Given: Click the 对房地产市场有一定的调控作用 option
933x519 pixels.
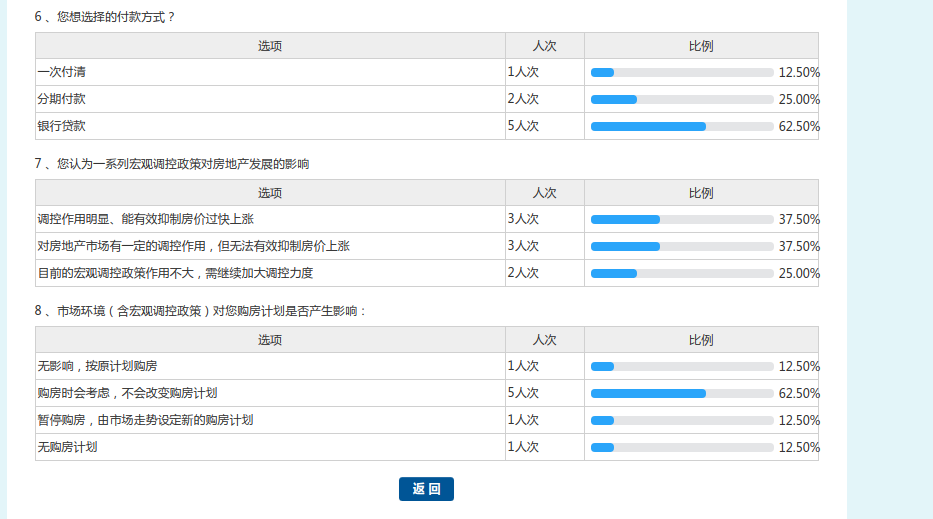Looking at the screenshot, I should pyautogui.click(x=193, y=246).
